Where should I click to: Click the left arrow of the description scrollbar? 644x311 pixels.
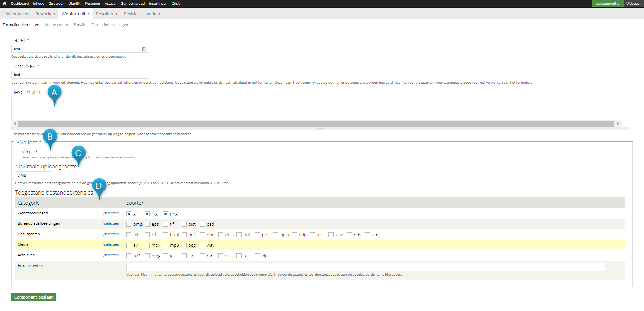pos(15,124)
